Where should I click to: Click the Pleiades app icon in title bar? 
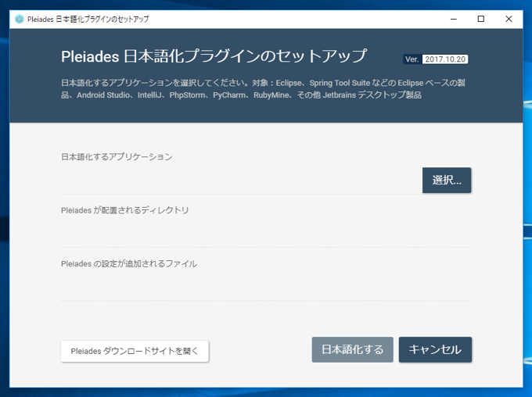pyautogui.click(x=20, y=19)
